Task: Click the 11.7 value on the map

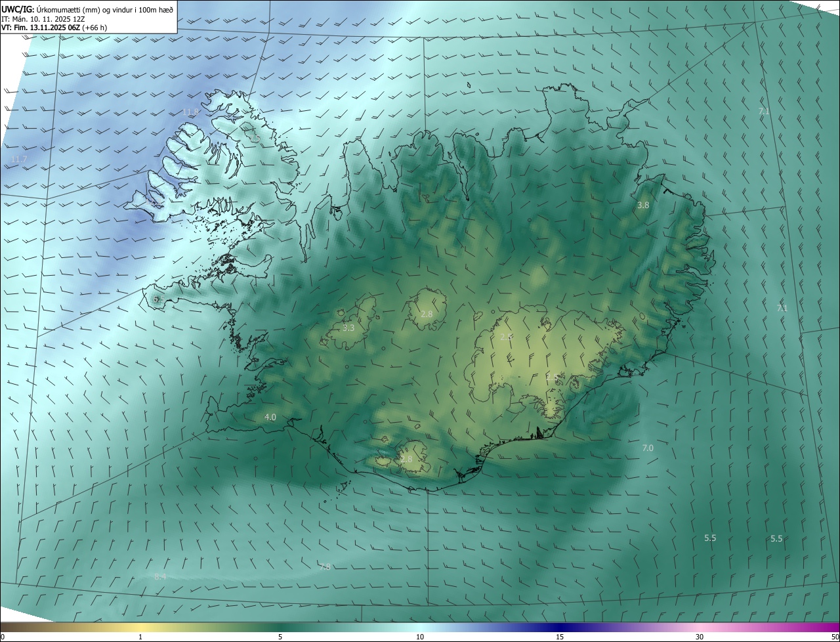Action: (x=19, y=160)
